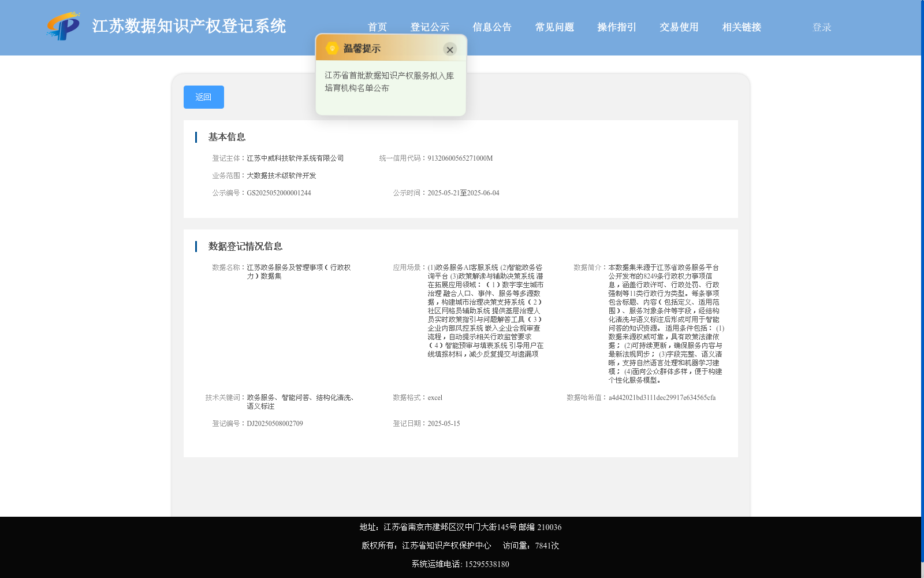Click hash value a4d42021bd3111dec29917e634565cfa
Image resolution: width=924 pixels, height=578 pixels.
[x=662, y=398]
